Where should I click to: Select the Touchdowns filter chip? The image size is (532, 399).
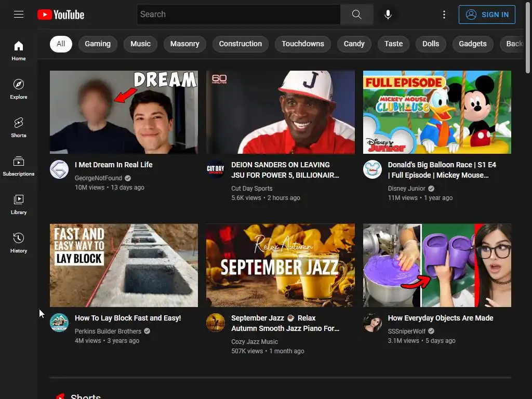pos(303,44)
